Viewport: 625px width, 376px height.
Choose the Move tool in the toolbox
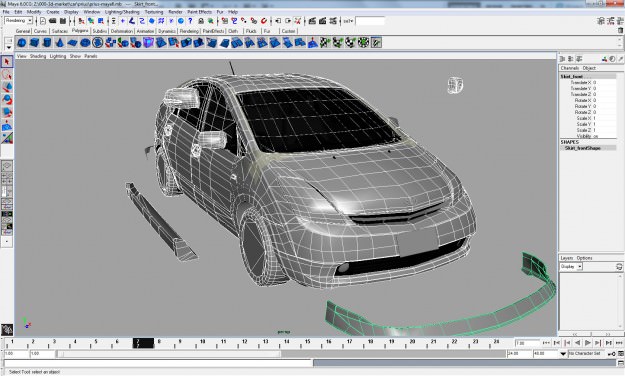(x=7, y=87)
